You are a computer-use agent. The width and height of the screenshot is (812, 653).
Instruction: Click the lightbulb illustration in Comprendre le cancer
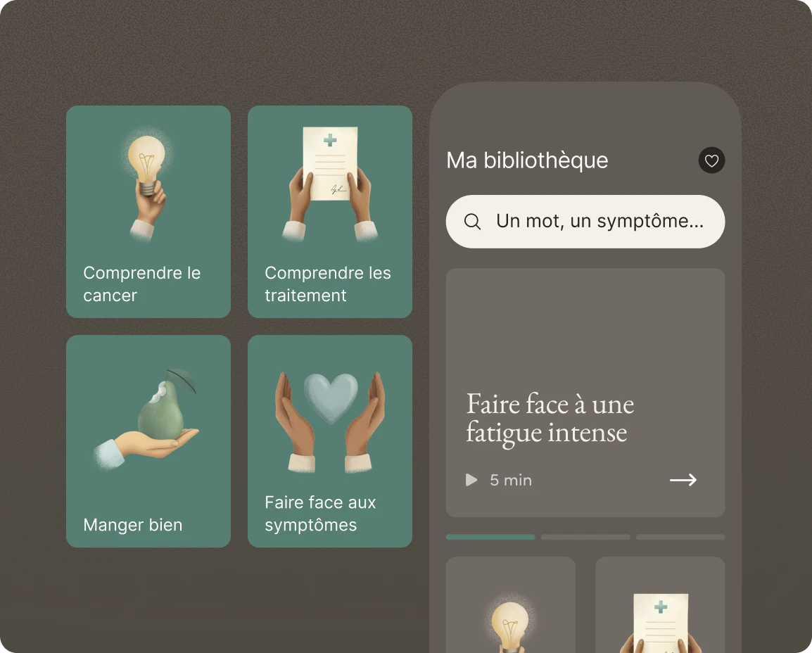[148, 184]
